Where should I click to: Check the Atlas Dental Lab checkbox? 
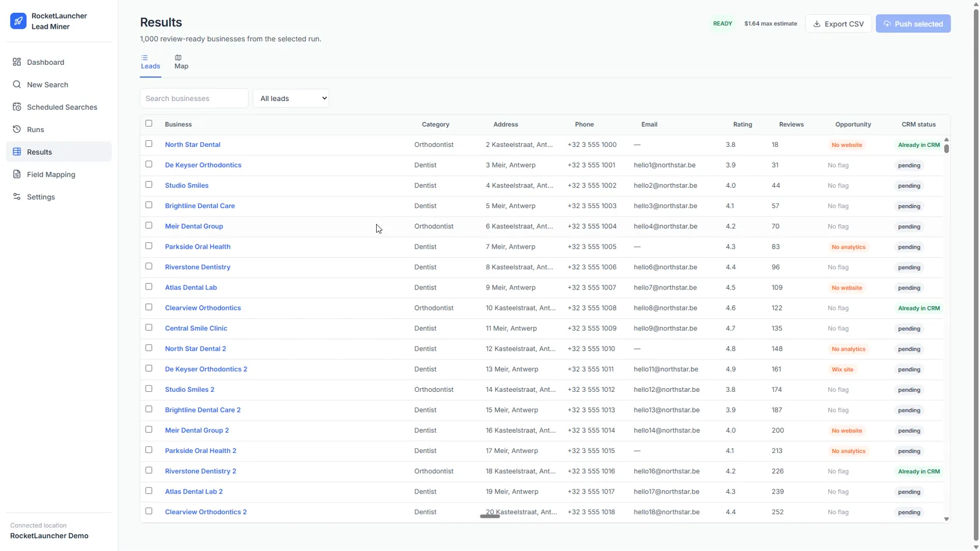[149, 287]
